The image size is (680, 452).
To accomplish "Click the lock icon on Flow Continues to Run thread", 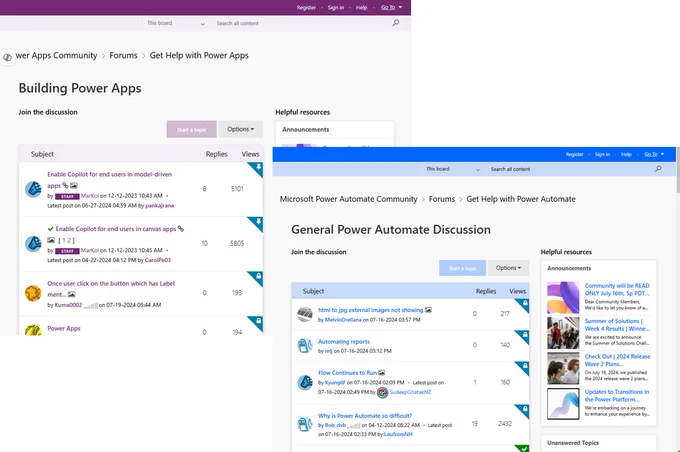I will [x=525, y=366].
